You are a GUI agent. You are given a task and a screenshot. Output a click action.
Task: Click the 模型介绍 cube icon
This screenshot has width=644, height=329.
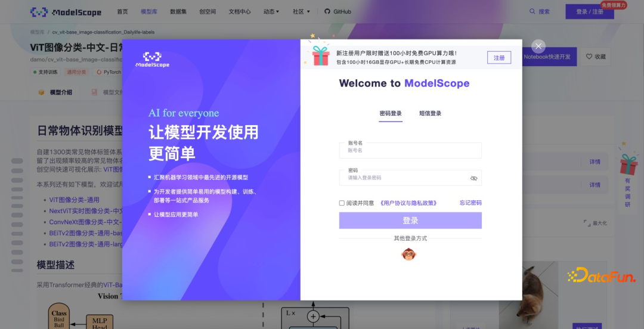tap(41, 92)
